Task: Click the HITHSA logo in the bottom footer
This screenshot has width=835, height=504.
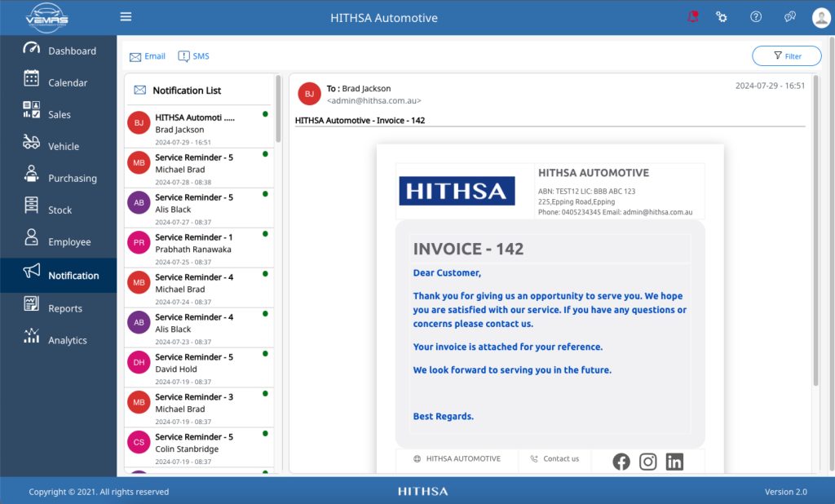Action: coord(423,491)
